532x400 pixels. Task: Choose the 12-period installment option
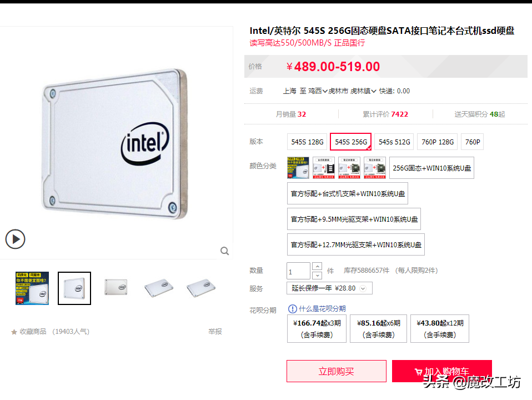tap(440, 329)
